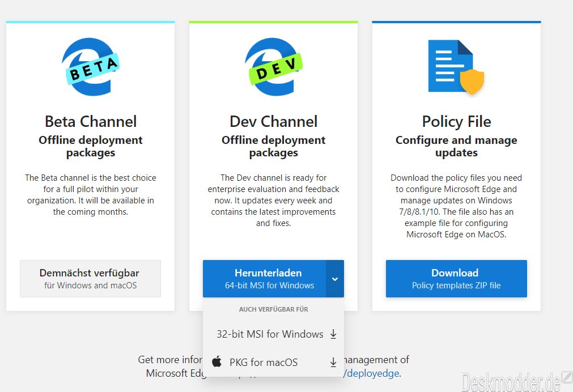Click the Beta channel description paragraph
Image resolution: width=573 pixels, height=392 pixels.
click(91, 195)
